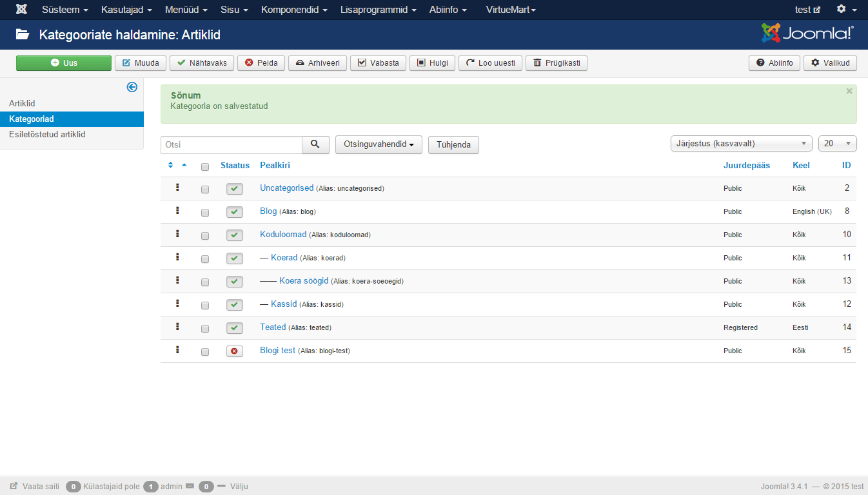Unpublish Teated via its status icon
Viewport: 868px width, 495px height.
coord(234,328)
